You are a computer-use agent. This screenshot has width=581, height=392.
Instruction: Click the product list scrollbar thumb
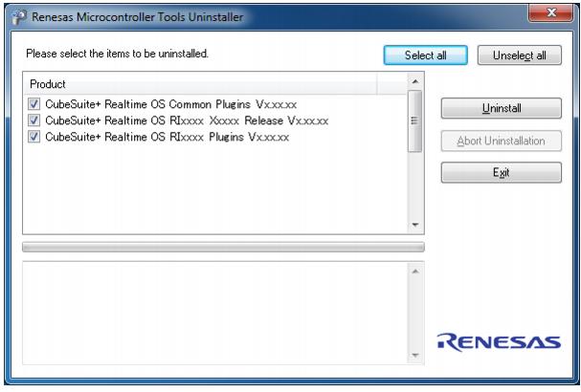point(414,121)
